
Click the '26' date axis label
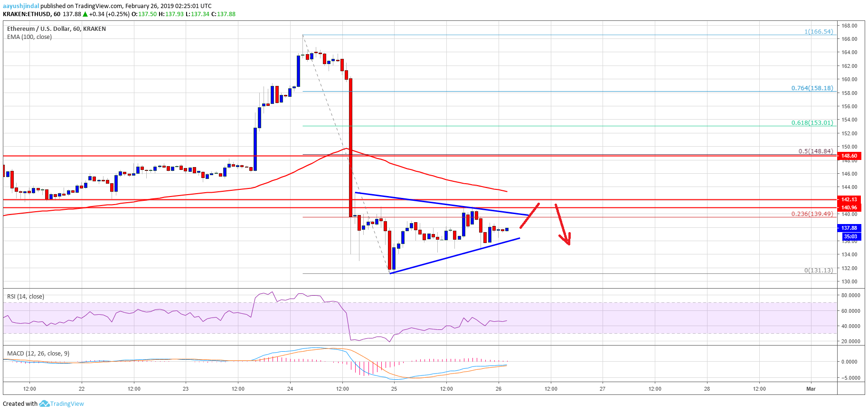[499, 389]
